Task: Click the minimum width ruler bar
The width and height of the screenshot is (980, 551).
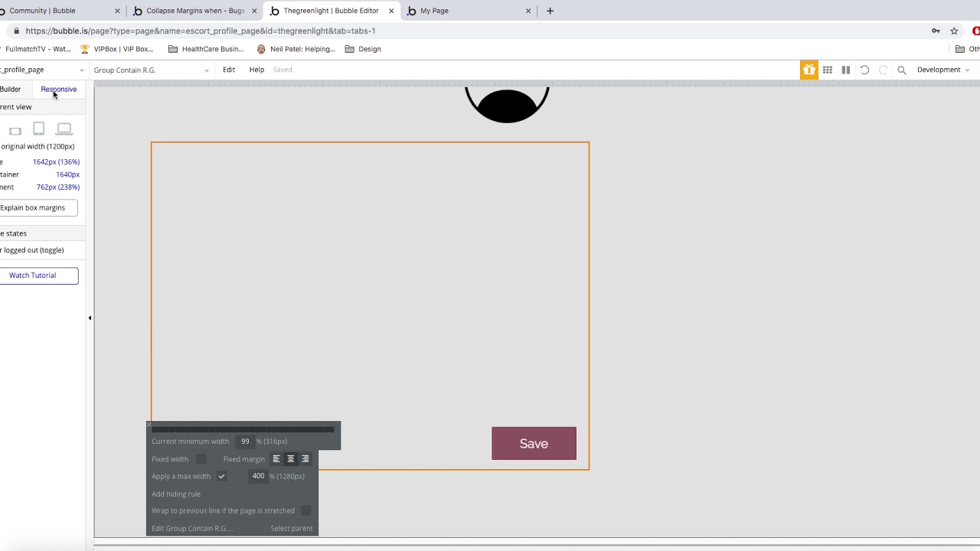Action: click(243, 429)
